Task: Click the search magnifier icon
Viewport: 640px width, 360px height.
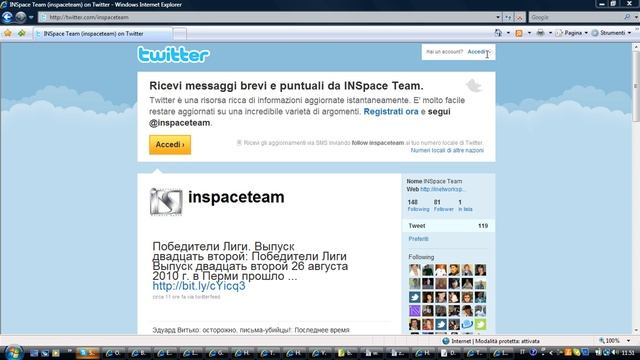Action: tap(627, 17)
